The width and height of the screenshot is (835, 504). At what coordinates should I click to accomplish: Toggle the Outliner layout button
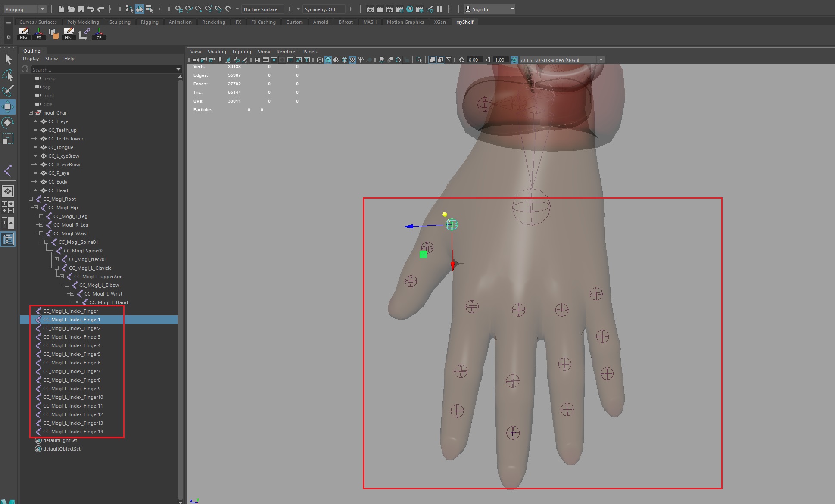[x=8, y=239]
